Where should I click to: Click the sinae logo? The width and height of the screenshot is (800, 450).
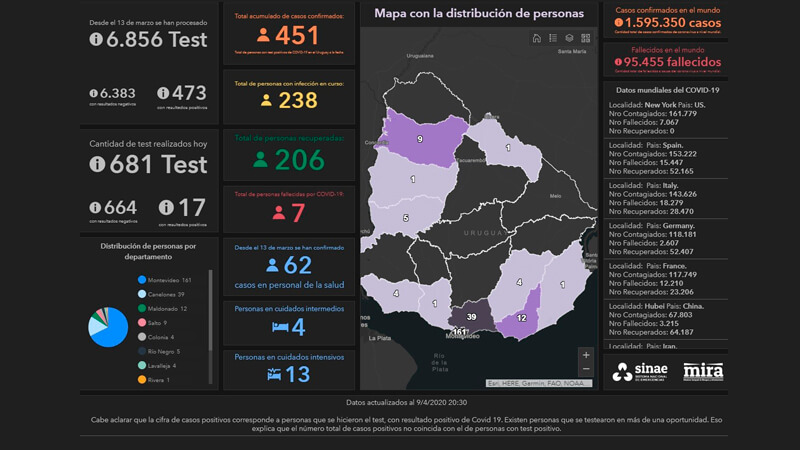[640, 372]
